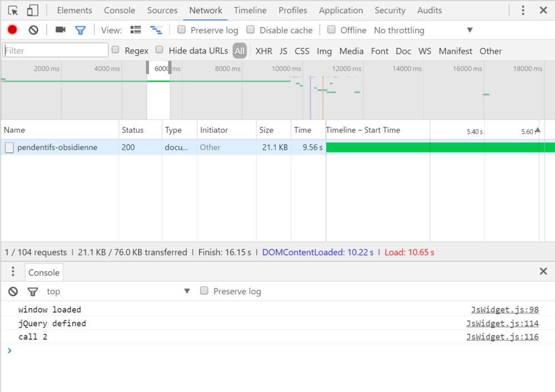
Task: Filter requests by Font
Action: [x=380, y=51]
